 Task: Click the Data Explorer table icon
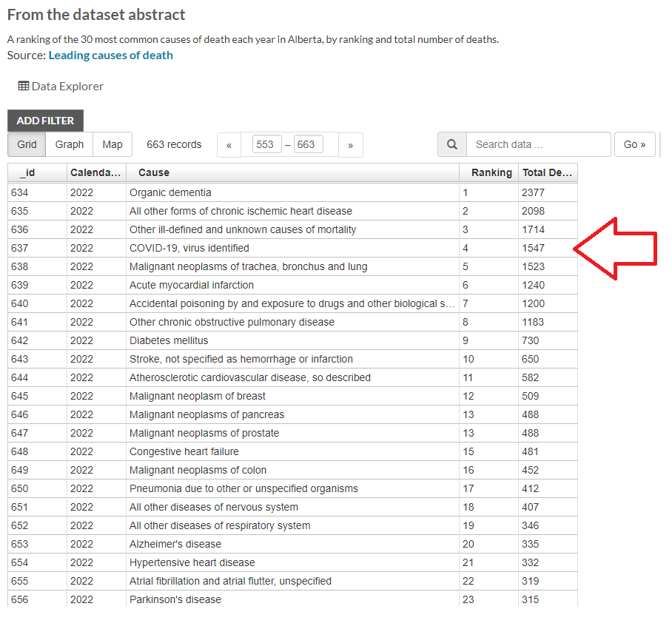click(24, 86)
